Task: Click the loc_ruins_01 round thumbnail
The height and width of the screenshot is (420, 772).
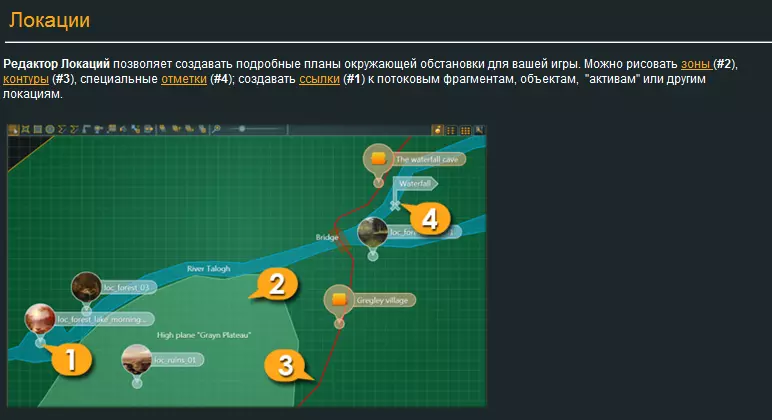Action: 136,360
